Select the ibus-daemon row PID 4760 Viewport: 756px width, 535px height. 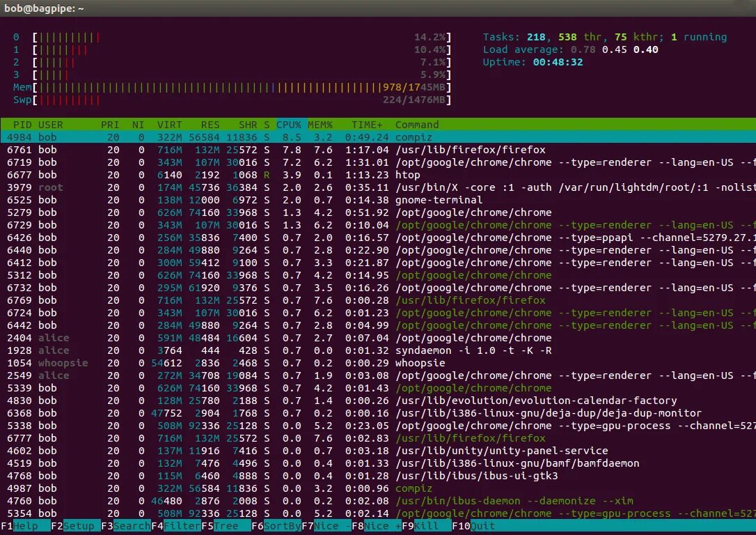[x=378, y=501]
